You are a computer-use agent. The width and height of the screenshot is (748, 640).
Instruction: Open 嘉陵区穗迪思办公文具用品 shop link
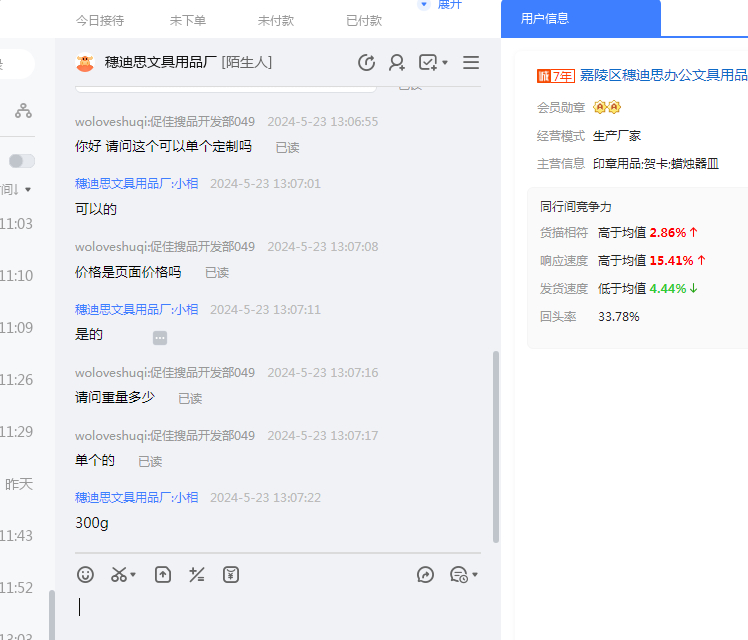(x=663, y=75)
